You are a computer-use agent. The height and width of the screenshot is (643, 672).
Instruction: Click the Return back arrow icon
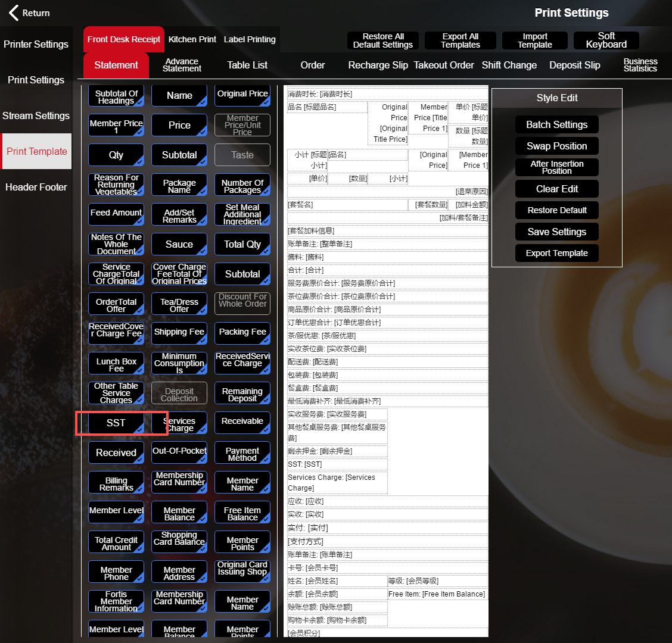(14, 13)
